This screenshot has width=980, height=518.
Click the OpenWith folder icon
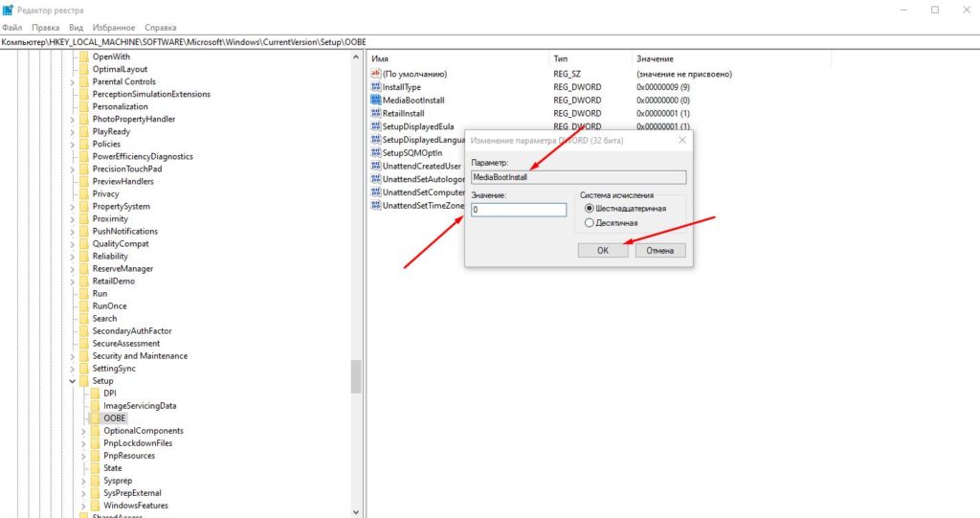click(x=84, y=56)
